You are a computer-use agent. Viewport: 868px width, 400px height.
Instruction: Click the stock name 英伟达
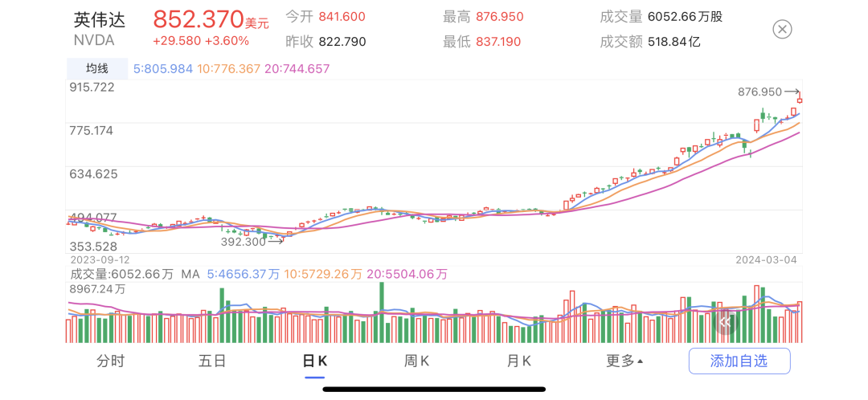[100, 20]
